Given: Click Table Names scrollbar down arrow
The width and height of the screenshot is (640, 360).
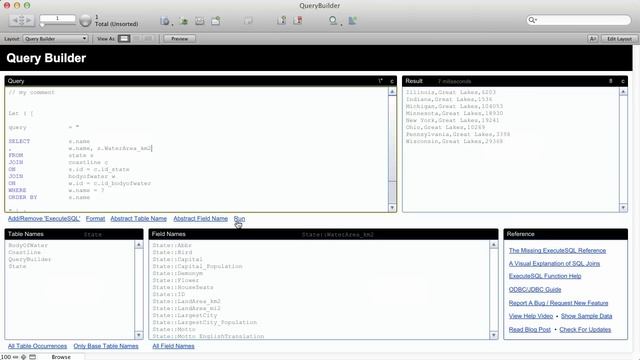Looking at the screenshot, I should pos(139,335).
